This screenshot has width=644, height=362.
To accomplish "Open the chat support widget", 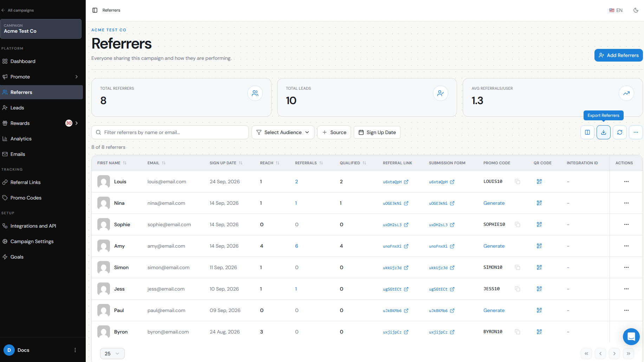I will click(x=631, y=337).
